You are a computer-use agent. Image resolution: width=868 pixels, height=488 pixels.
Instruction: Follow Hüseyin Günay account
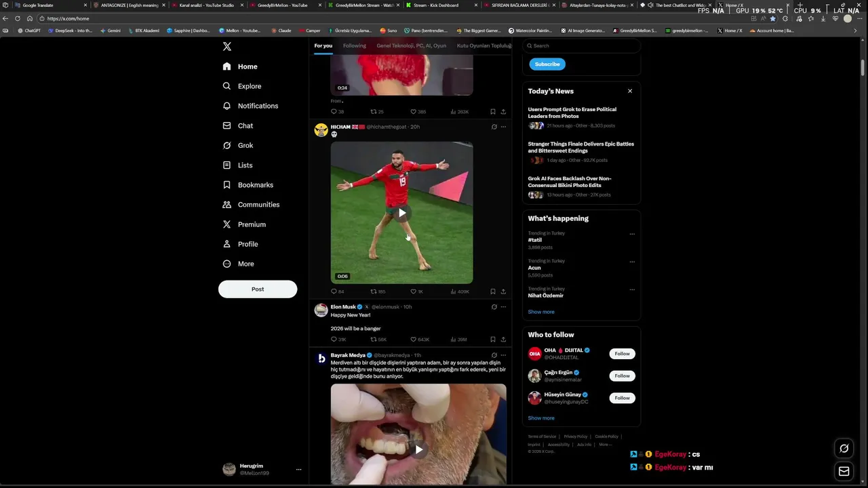(622, 398)
